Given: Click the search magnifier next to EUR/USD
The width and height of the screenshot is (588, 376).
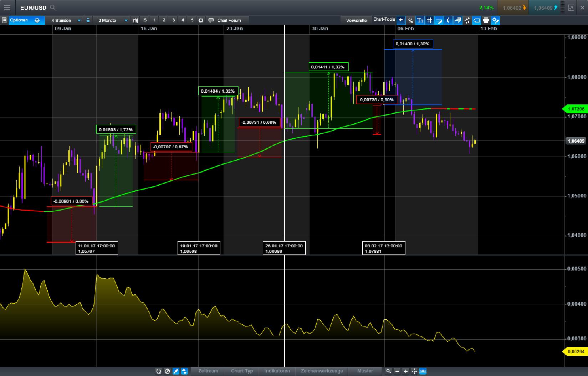Looking at the screenshot, I should 52,7.
